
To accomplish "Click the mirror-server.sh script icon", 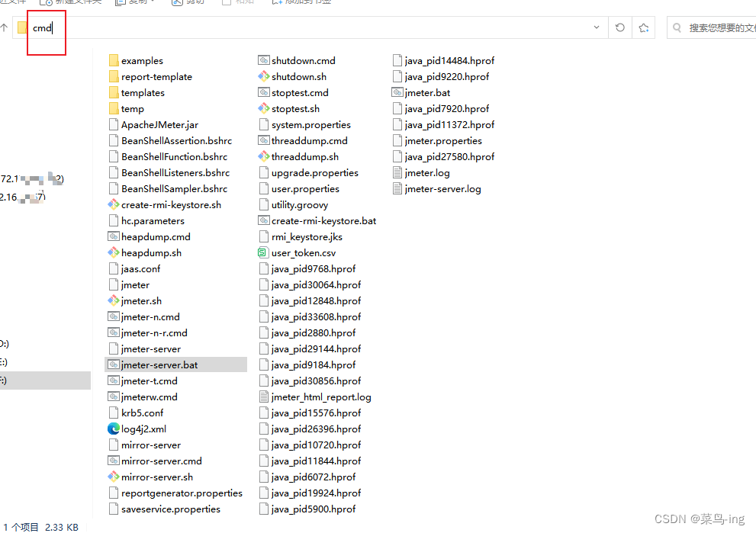I will 114,477.
